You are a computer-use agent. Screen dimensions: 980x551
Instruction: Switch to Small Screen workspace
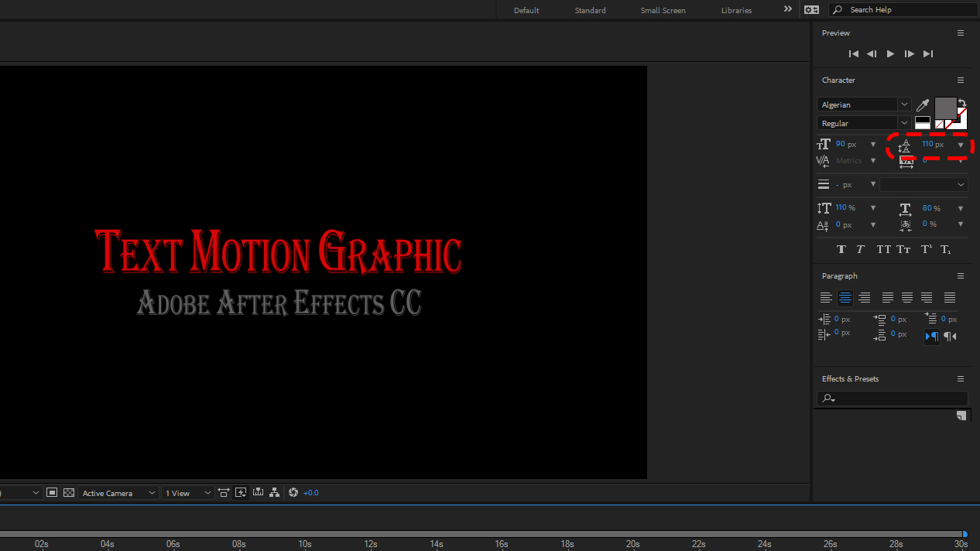663,10
